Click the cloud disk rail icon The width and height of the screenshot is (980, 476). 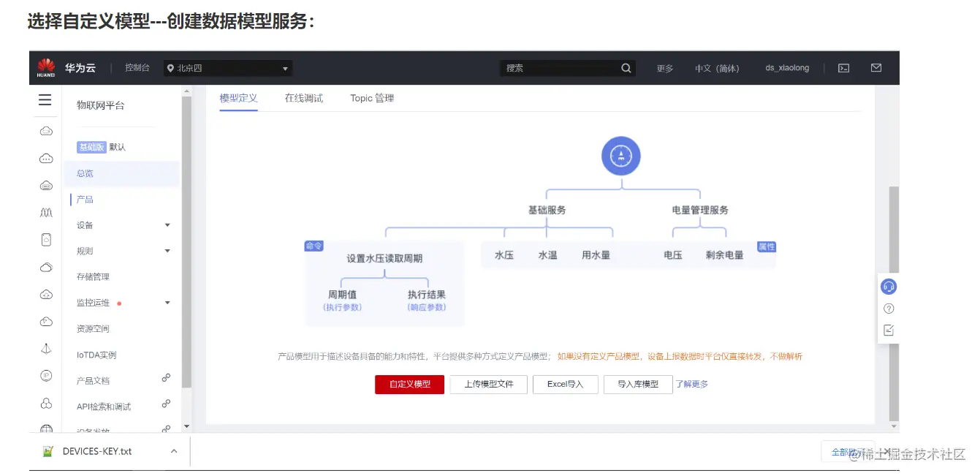point(46,186)
